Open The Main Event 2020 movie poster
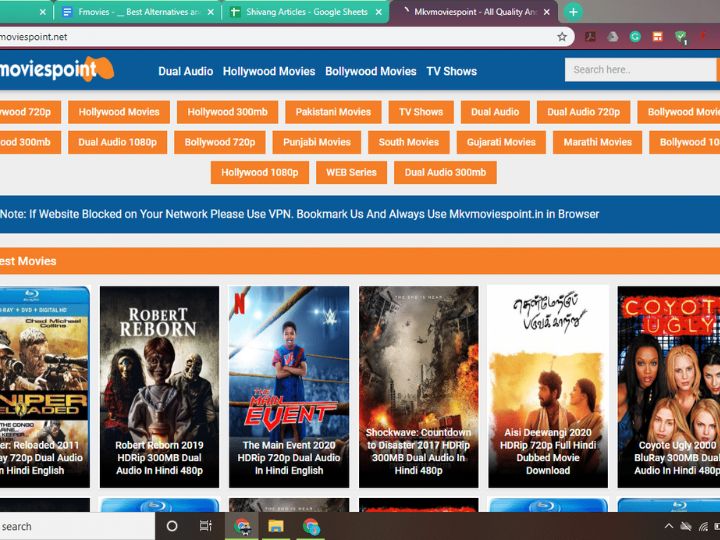 click(x=289, y=387)
